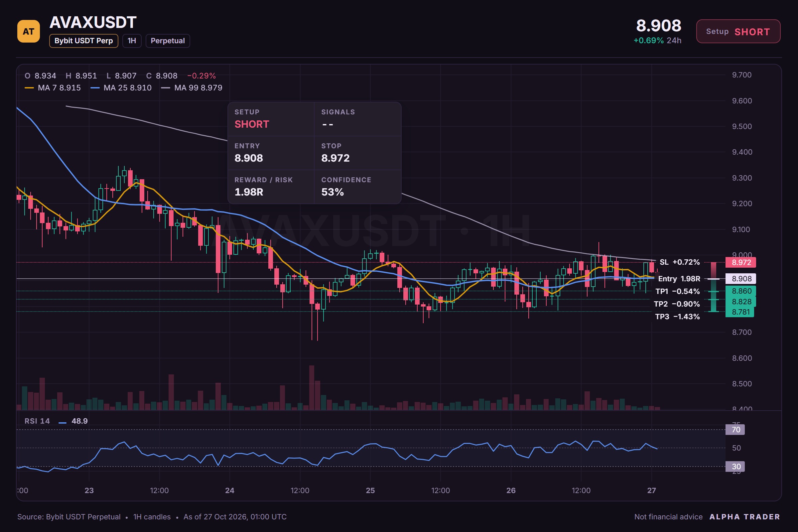Click the STOP 8.972 cell in setup card
The height and width of the screenshot is (532, 798).
pyautogui.click(x=358, y=153)
